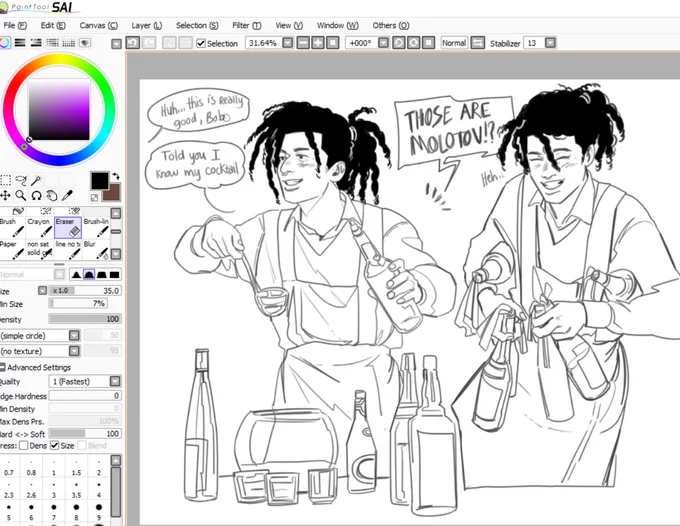Open the File menu

15,26
